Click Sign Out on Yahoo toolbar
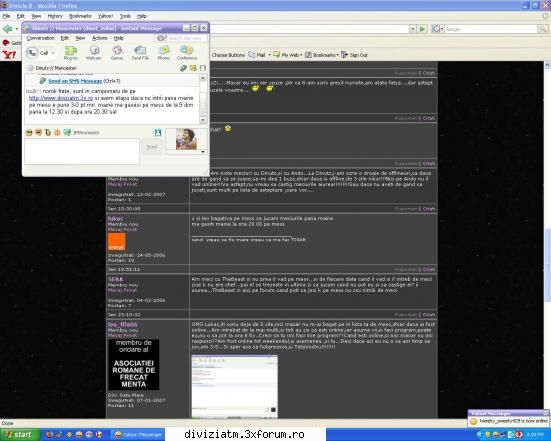The image size is (551, 441). (x=355, y=55)
